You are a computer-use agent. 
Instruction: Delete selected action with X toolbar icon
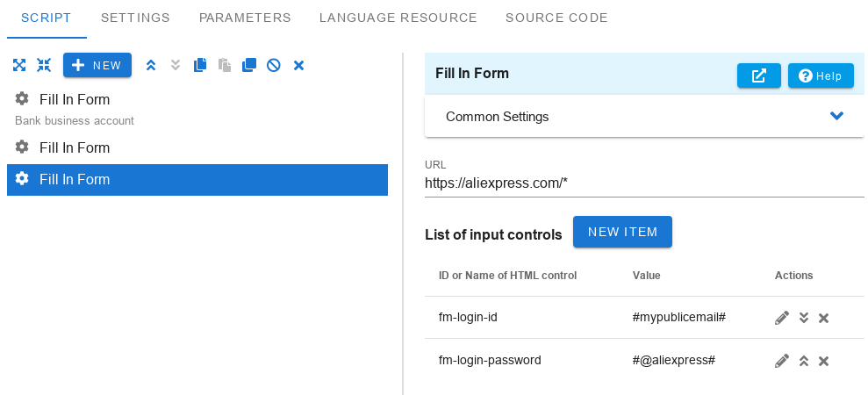tap(299, 65)
